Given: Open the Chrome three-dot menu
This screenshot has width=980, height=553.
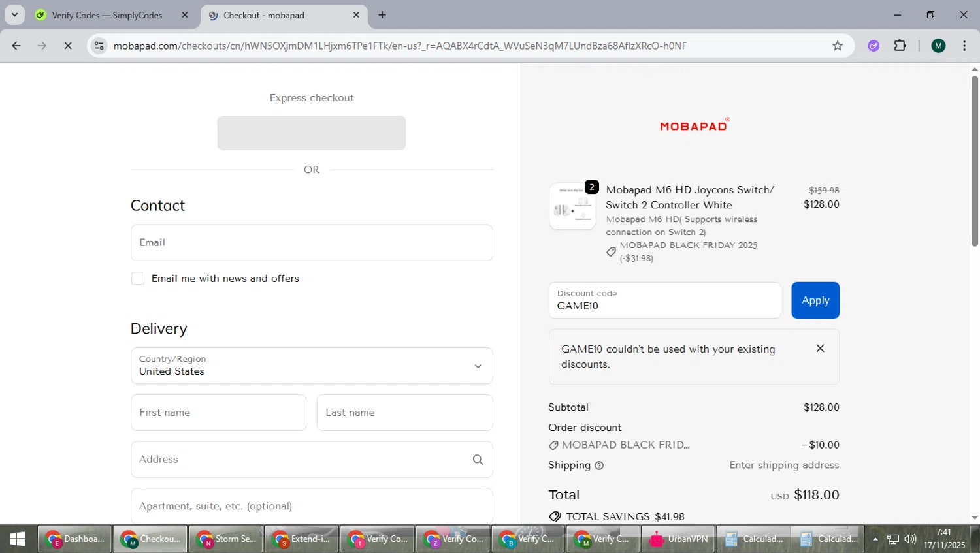Looking at the screenshot, I should pyautogui.click(x=964, y=46).
